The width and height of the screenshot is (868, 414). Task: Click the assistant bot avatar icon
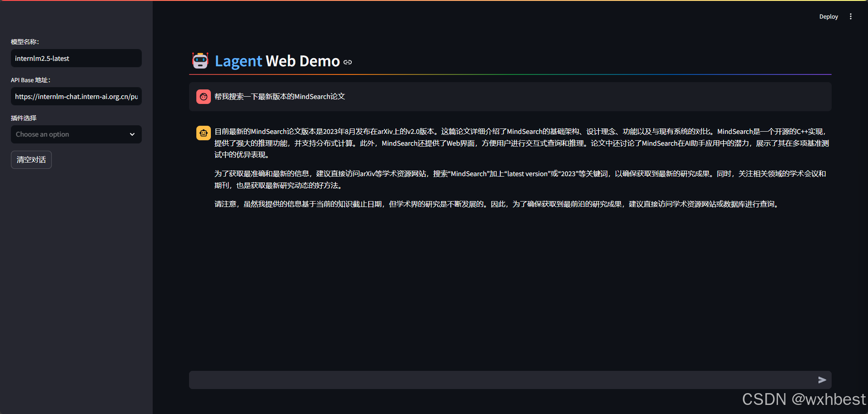pyautogui.click(x=204, y=133)
